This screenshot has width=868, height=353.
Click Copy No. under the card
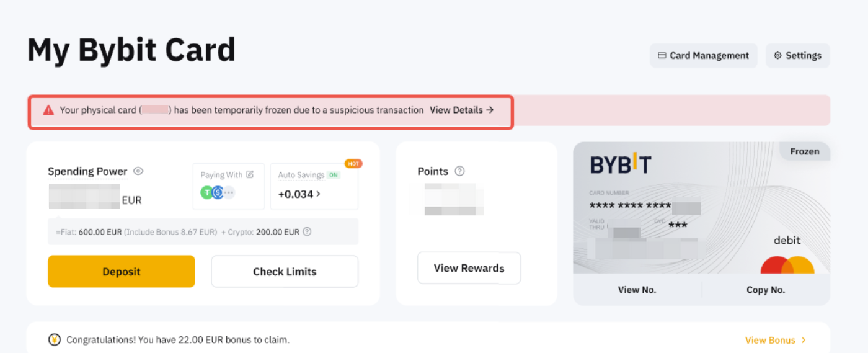coord(766,290)
